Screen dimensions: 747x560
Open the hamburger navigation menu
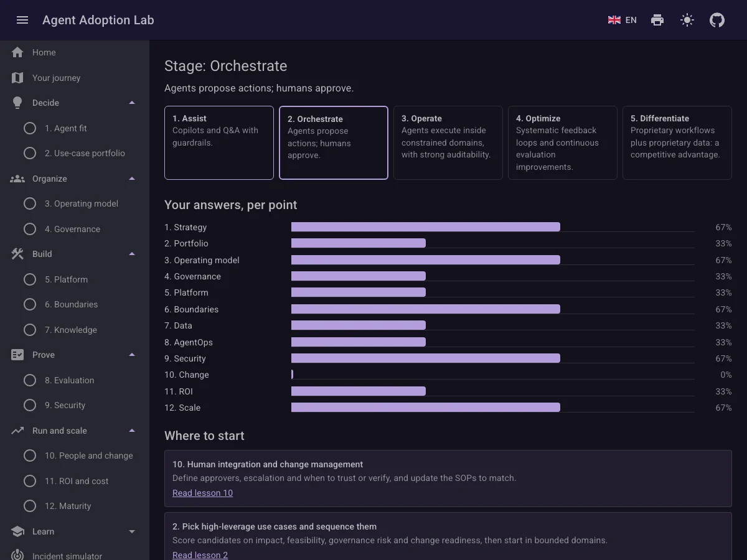[x=22, y=20]
